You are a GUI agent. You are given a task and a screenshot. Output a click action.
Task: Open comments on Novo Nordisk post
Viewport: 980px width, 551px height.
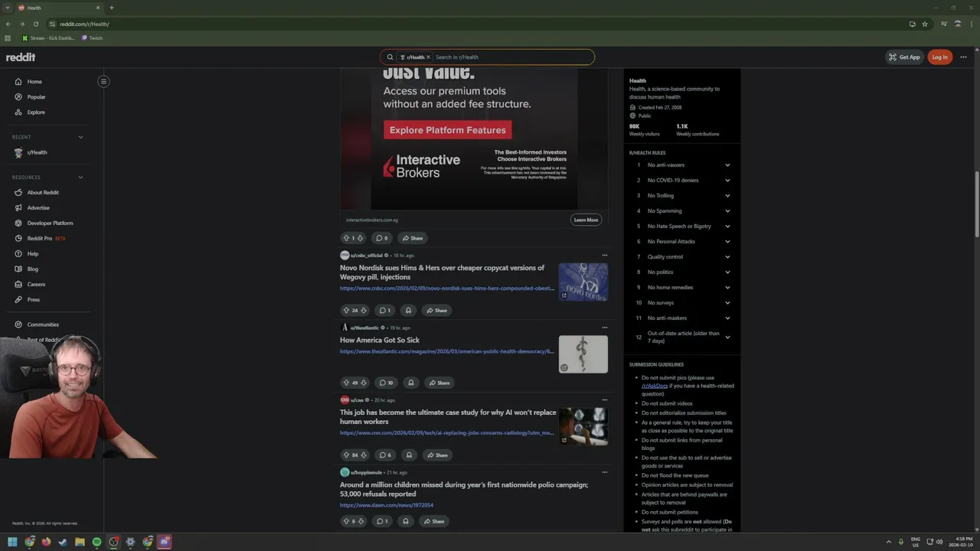tap(384, 311)
